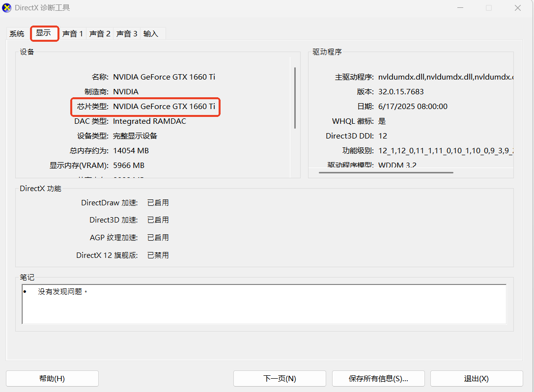
Task: Click the DirectX 诊断工具 title bar icon
Action: (8, 7)
